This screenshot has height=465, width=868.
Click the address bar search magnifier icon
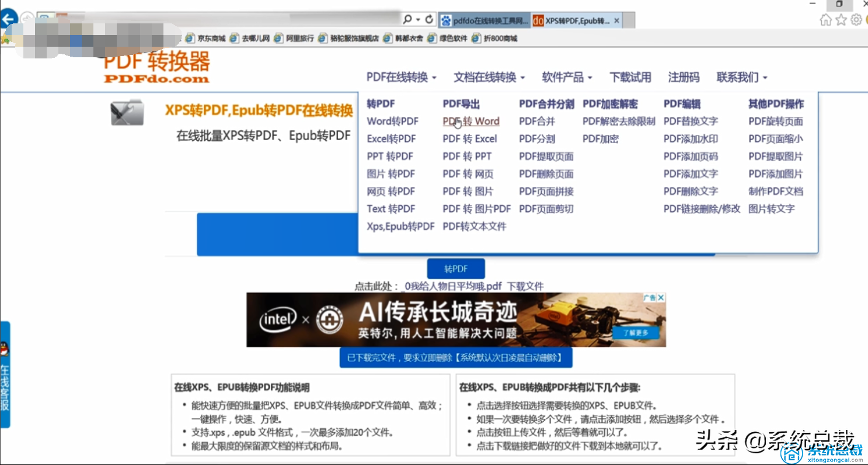(407, 19)
